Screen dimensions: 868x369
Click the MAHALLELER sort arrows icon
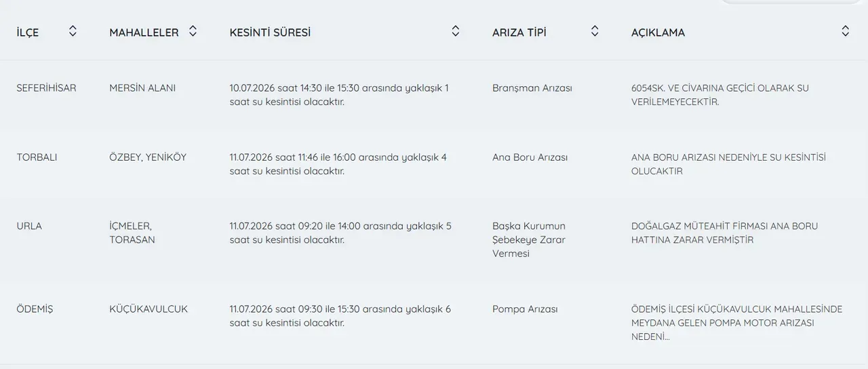193,31
